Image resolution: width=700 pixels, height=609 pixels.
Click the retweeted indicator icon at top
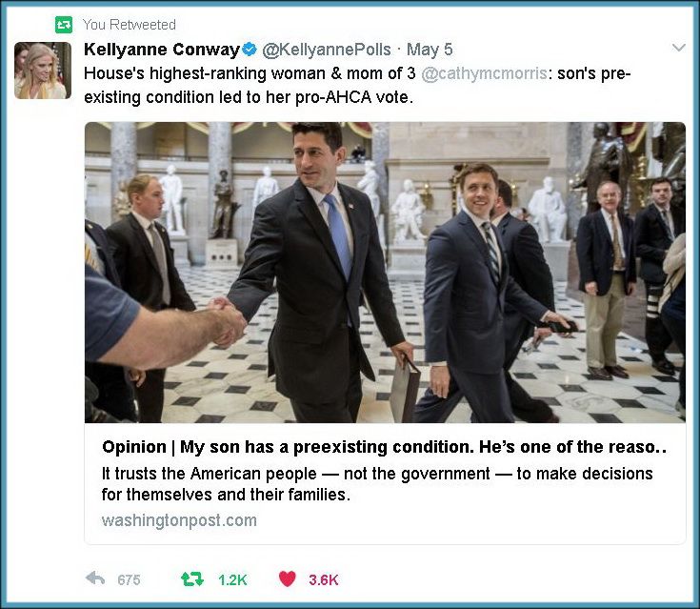(x=64, y=25)
